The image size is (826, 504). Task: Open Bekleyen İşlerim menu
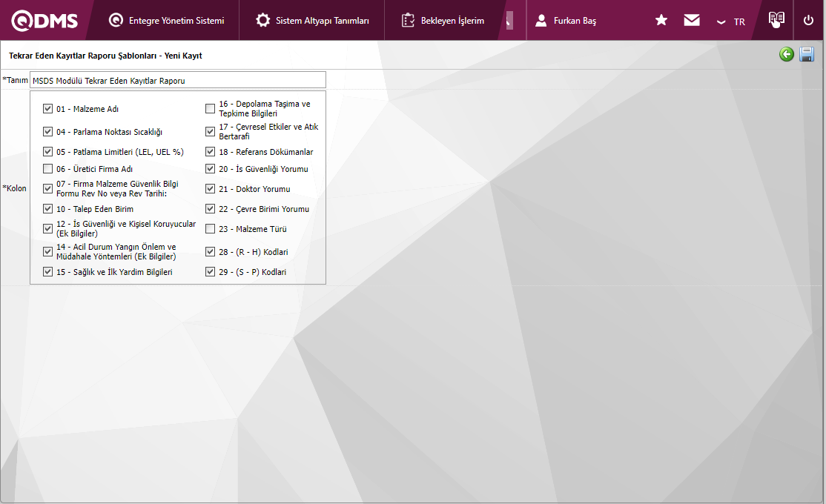pos(443,21)
